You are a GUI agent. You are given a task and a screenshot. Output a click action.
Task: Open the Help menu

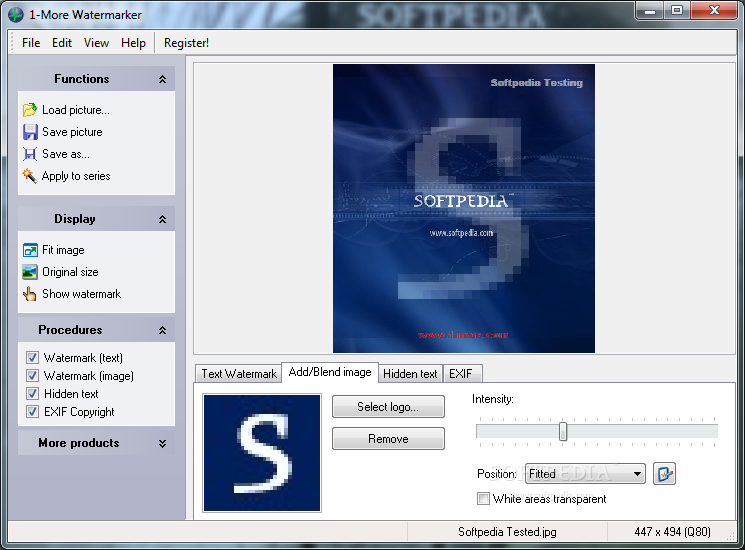[x=133, y=43]
